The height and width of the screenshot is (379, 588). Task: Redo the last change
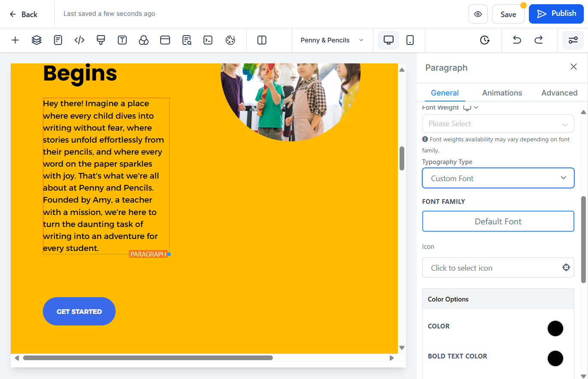538,40
